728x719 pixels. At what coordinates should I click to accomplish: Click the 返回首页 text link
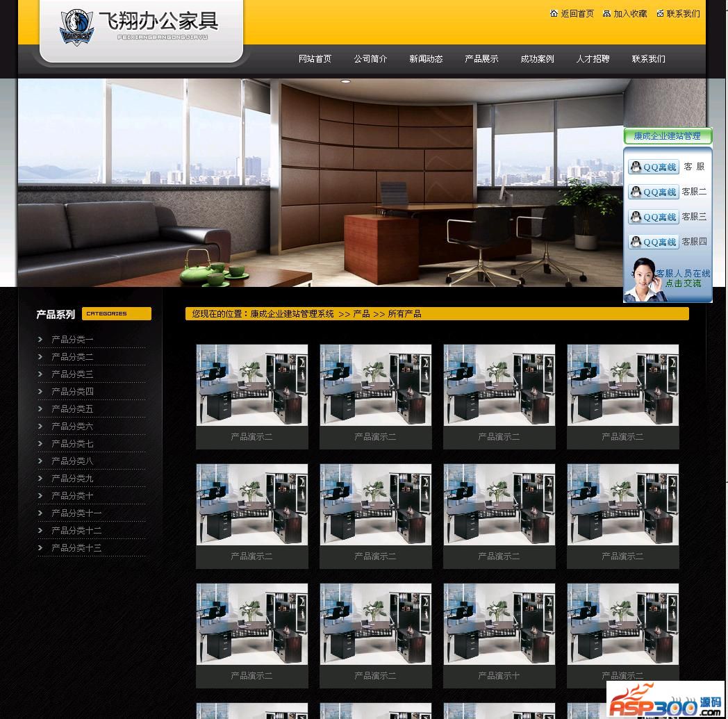577,13
